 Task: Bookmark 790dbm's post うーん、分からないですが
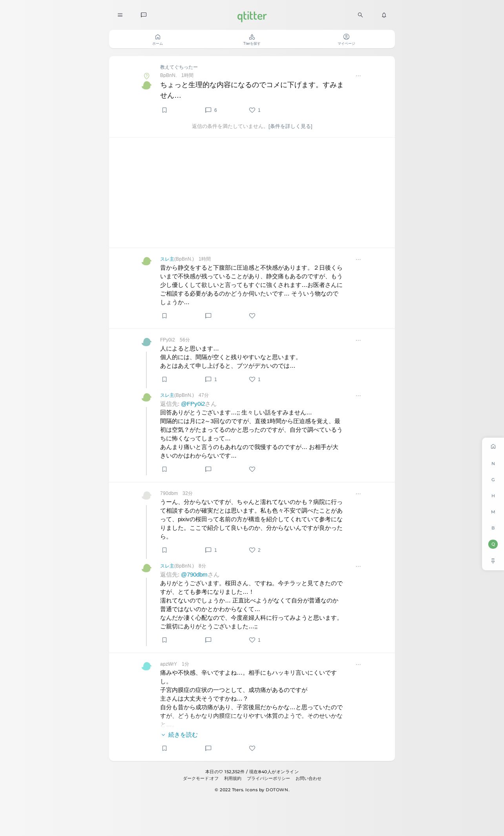tap(164, 550)
